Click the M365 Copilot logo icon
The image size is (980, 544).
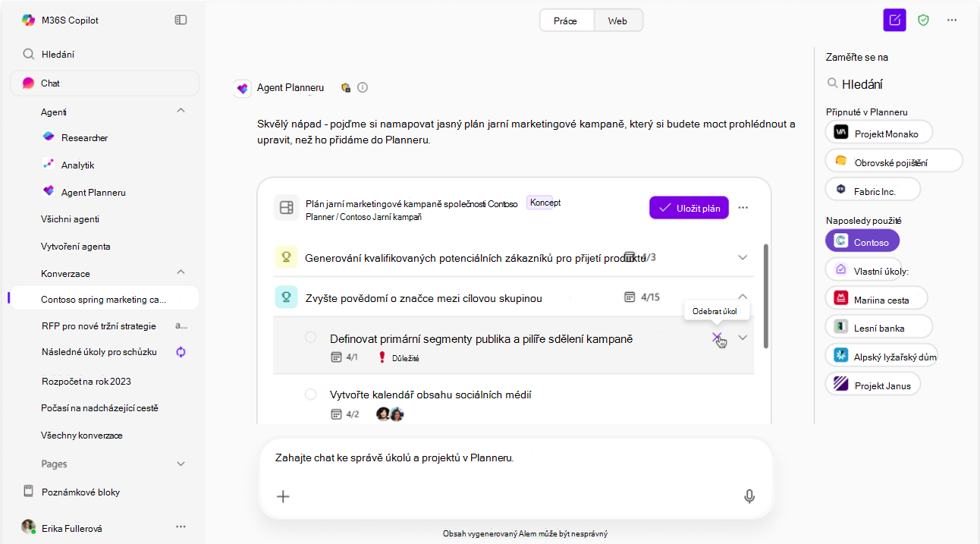pyautogui.click(x=28, y=20)
